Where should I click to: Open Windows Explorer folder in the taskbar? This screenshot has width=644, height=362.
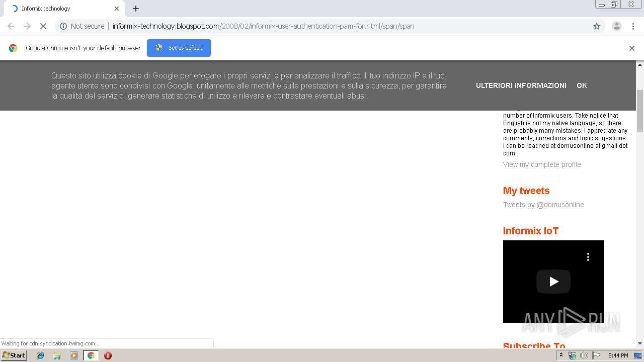57,355
